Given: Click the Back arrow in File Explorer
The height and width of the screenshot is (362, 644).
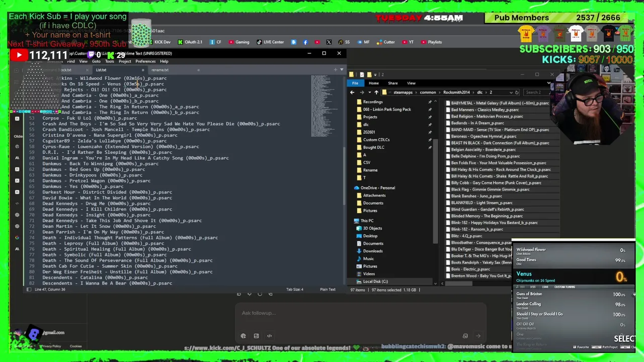Looking at the screenshot, I should (x=352, y=93).
